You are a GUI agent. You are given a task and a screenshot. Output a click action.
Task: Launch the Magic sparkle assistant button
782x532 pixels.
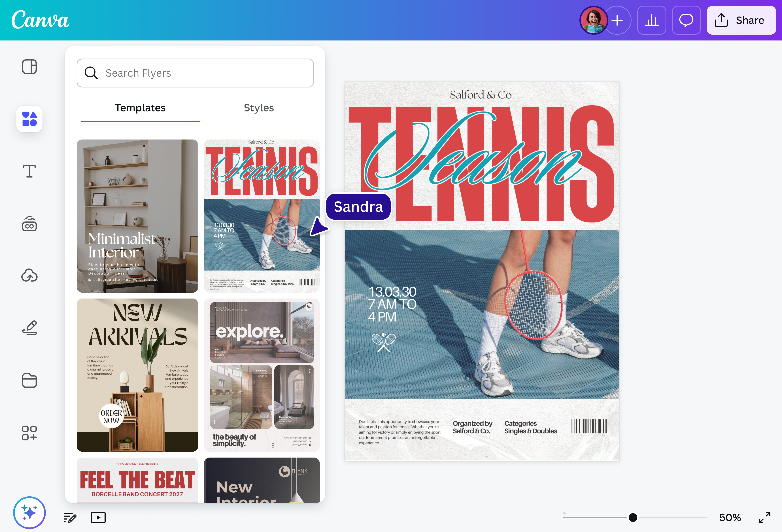pyautogui.click(x=29, y=512)
